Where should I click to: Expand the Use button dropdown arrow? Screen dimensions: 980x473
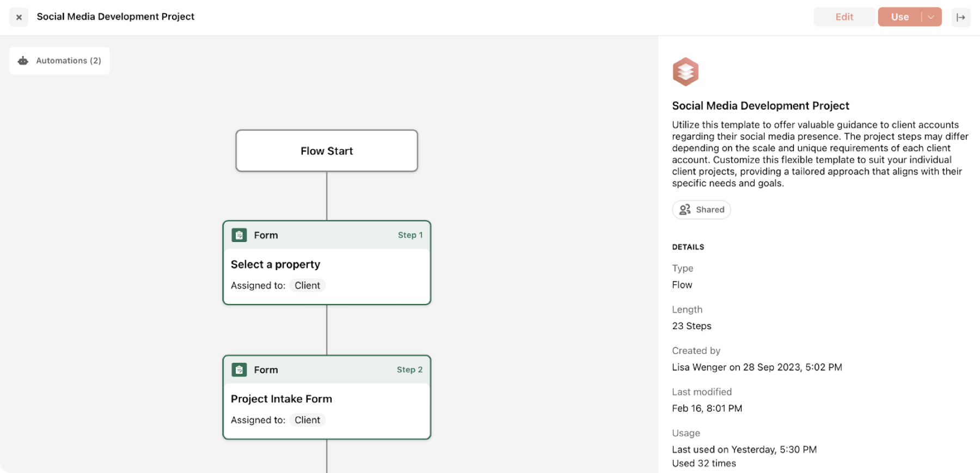point(931,17)
